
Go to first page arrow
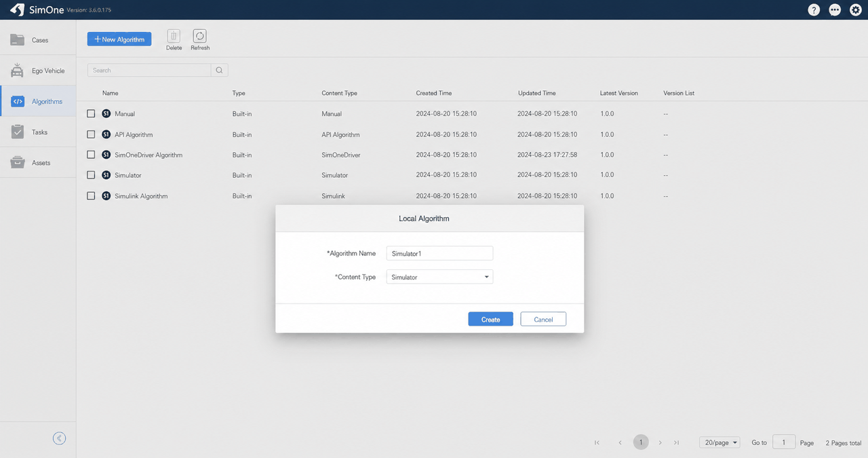pos(597,442)
